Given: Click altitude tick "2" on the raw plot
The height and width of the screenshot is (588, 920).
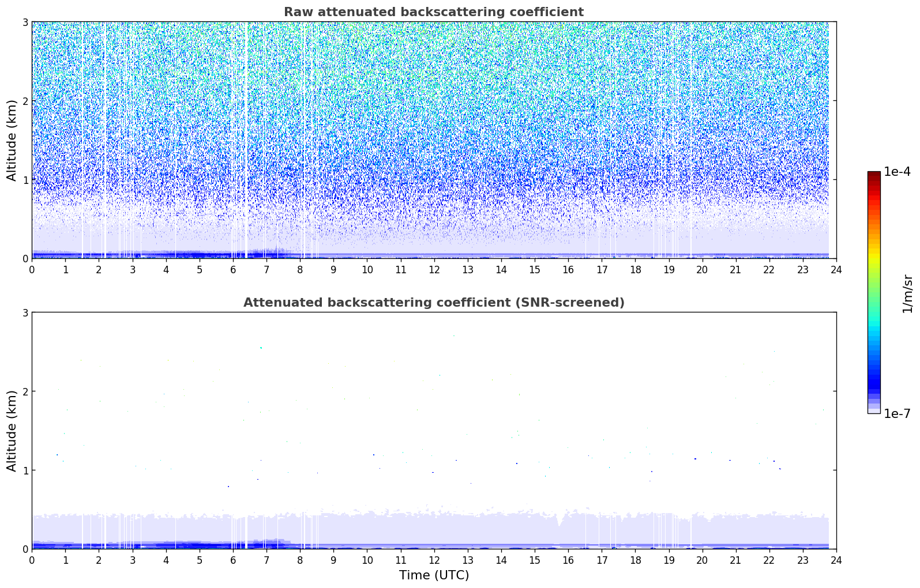Looking at the screenshot, I should (x=25, y=101).
